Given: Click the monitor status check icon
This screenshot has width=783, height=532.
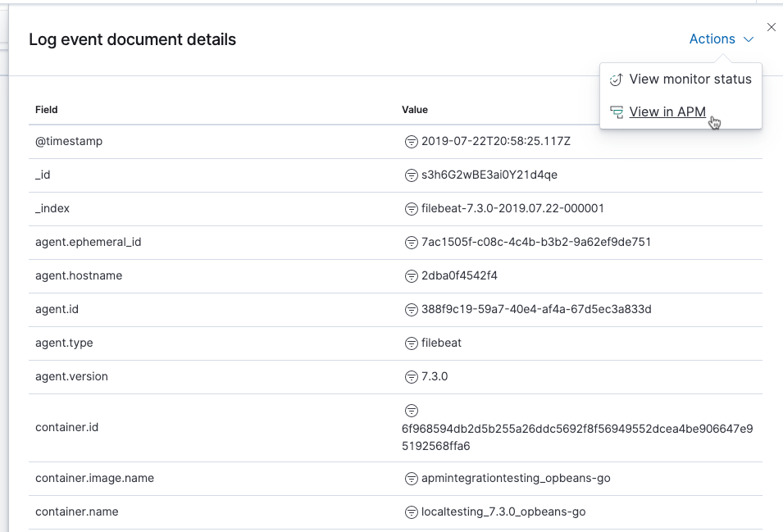Looking at the screenshot, I should pyautogui.click(x=617, y=80).
